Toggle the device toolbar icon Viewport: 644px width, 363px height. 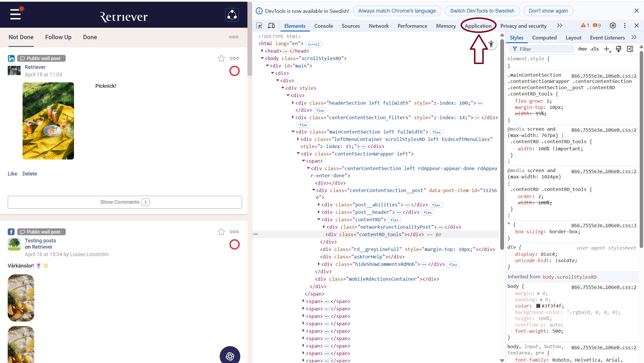271,26
